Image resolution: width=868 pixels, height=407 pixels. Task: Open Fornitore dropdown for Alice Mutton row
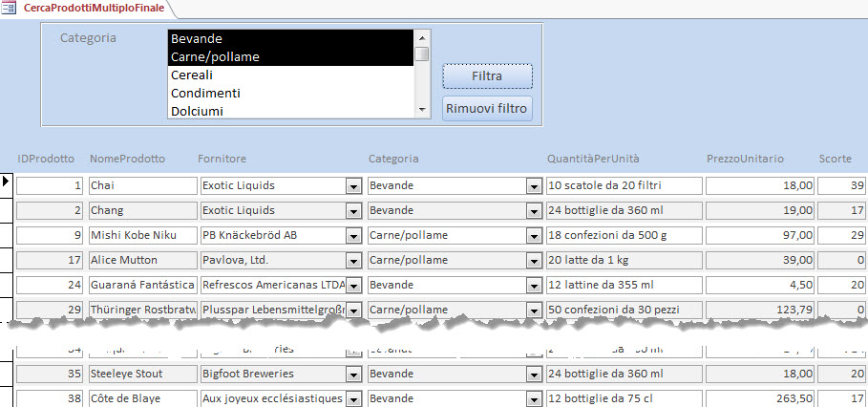tap(353, 261)
